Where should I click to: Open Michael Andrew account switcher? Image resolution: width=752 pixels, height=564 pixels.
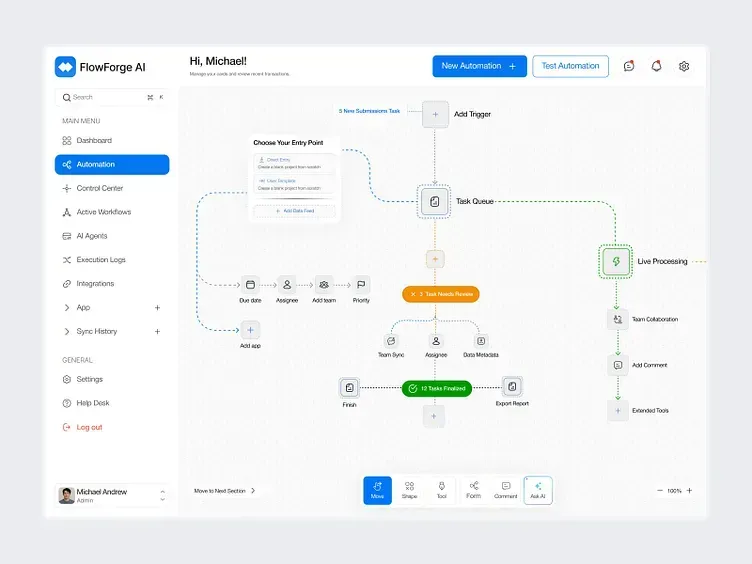click(112, 495)
